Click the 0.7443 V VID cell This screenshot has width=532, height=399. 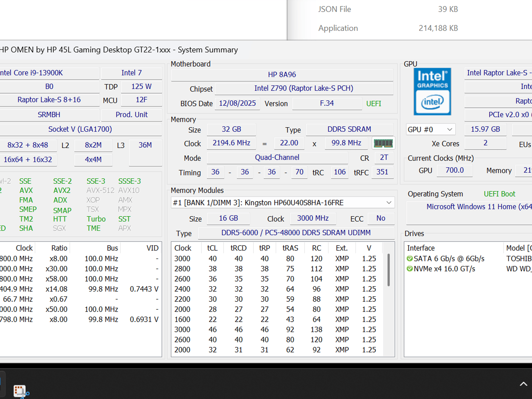pyautogui.click(x=144, y=289)
